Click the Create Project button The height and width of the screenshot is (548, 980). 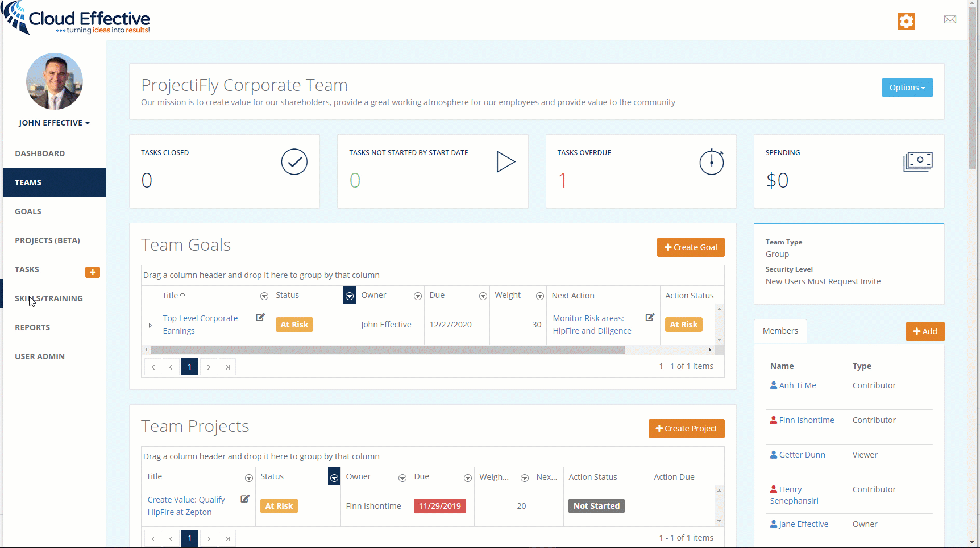click(686, 429)
